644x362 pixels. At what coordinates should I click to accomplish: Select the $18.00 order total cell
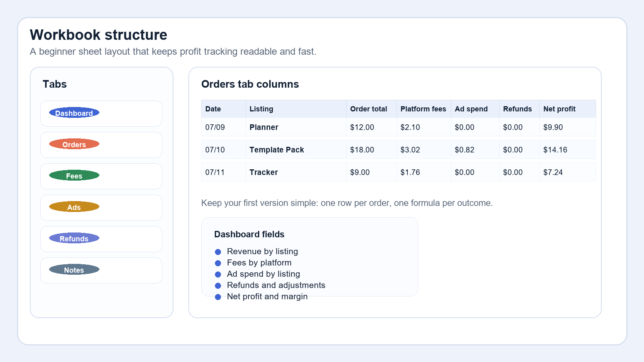coord(372,150)
